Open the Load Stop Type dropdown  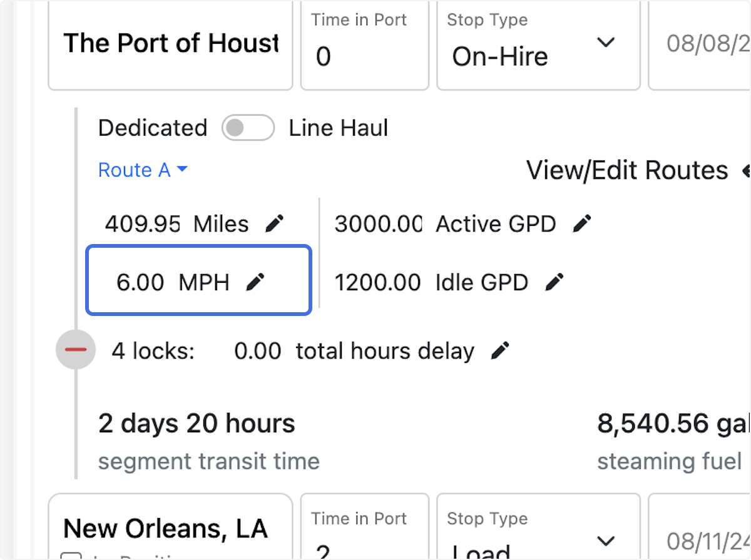[x=605, y=541]
